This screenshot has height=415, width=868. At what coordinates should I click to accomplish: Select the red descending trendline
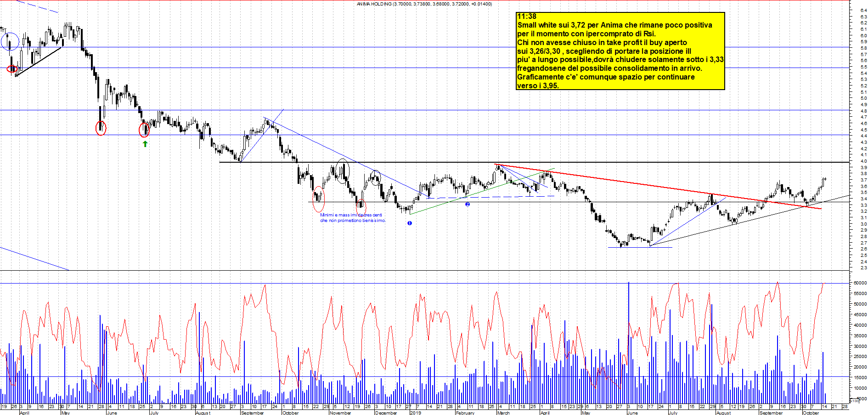coord(658,186)
